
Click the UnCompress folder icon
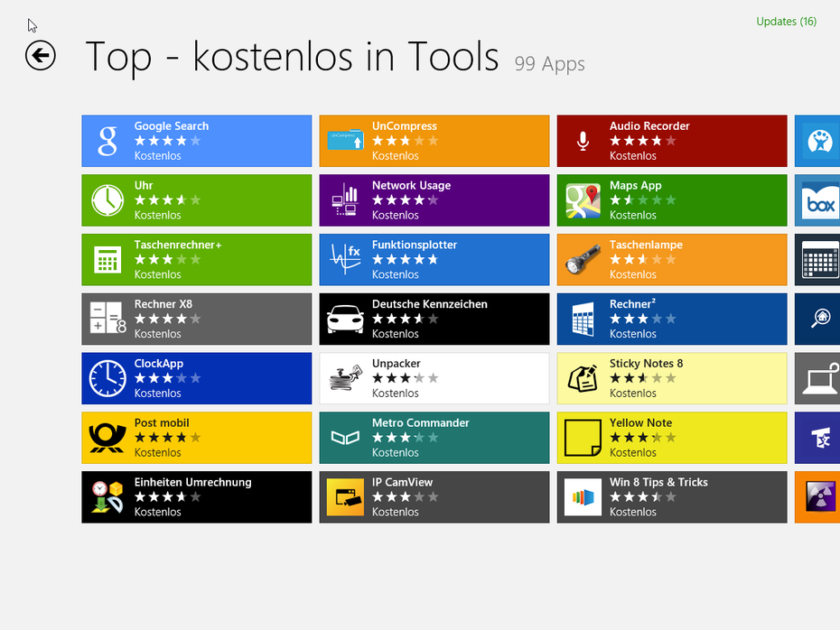[x=346, y=141]
